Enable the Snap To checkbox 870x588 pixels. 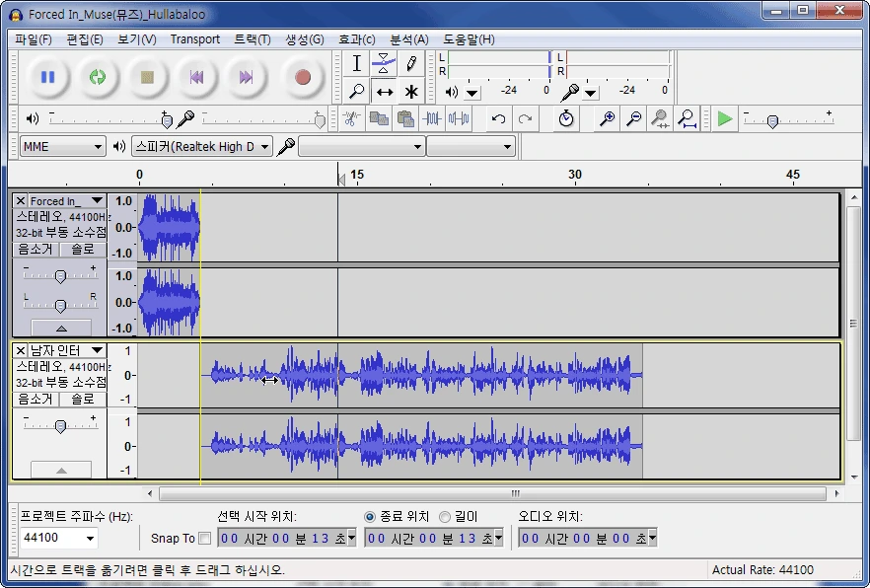point(204,539)
